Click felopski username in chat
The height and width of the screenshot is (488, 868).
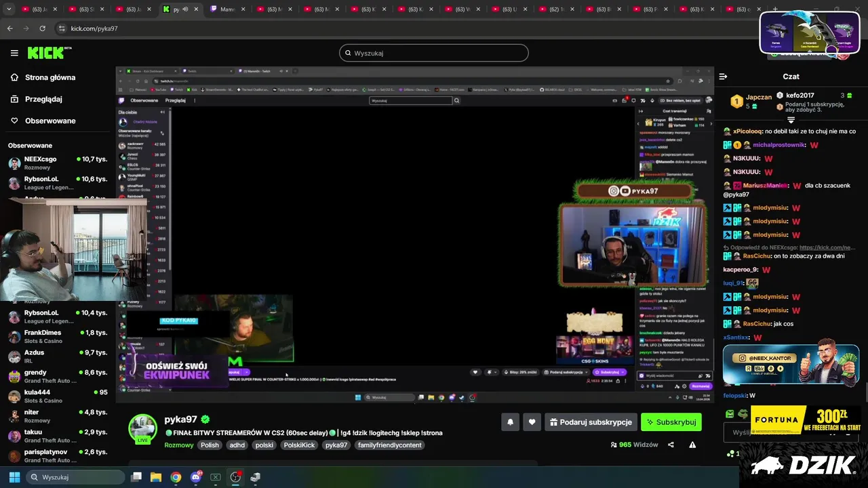point(735,395)
